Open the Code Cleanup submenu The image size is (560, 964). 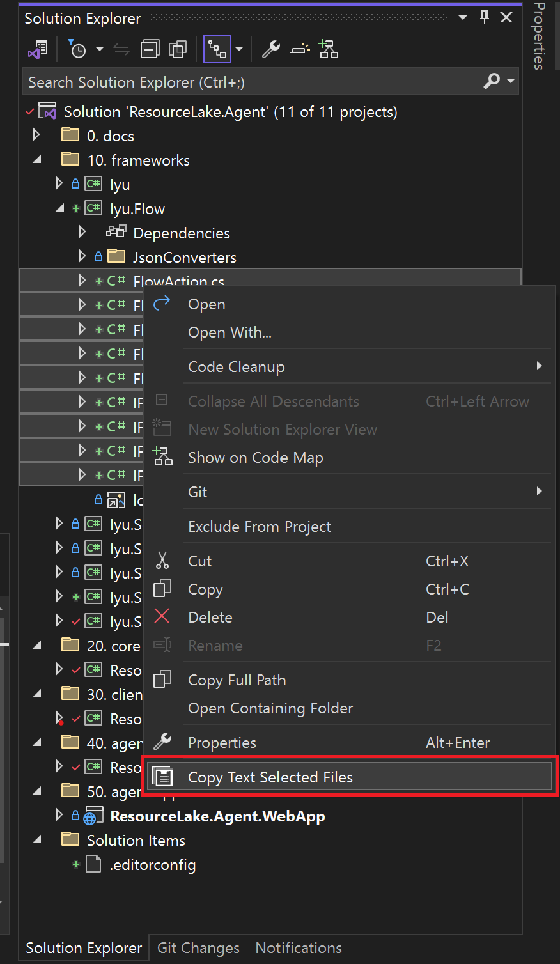click(x=349, y=367)
